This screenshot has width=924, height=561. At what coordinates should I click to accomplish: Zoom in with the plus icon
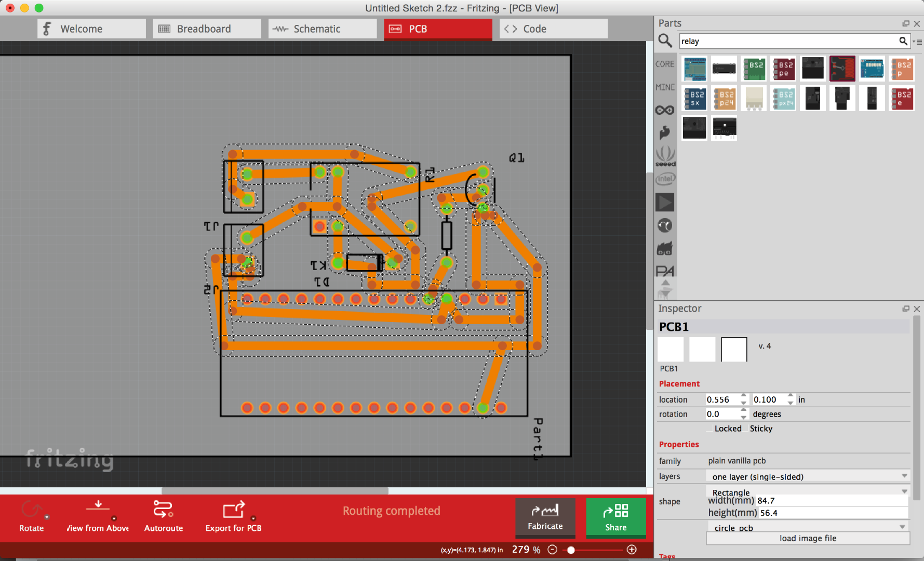coord(632,550)
